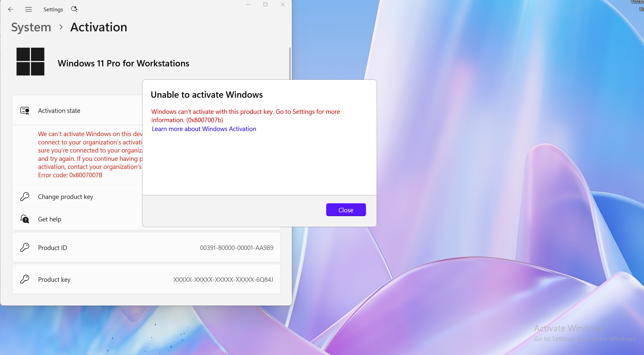This screenshot has height=355, width=644.
Task: Select the Product key value ending 6Q84J
Action: pyautogui.click(x=223, y=280)
